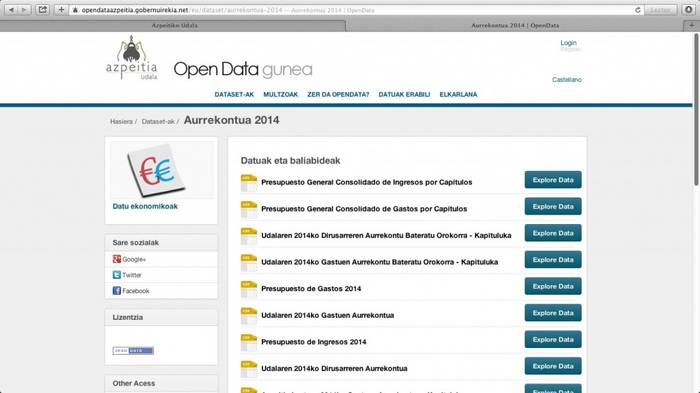Click the Datuak eta baliabideak heading
The height and width of the screenshot is (393, 700).
point(290,160)
